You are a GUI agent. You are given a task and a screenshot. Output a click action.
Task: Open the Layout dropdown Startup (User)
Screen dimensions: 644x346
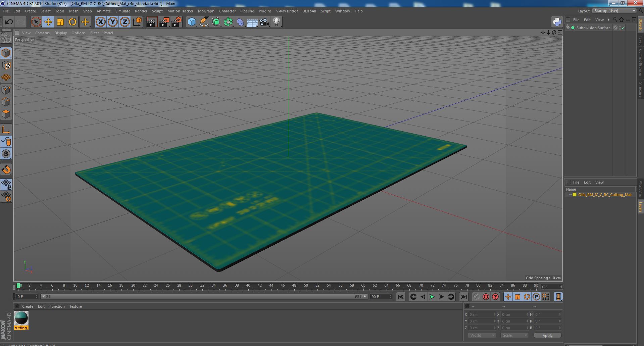click(614, 11)
